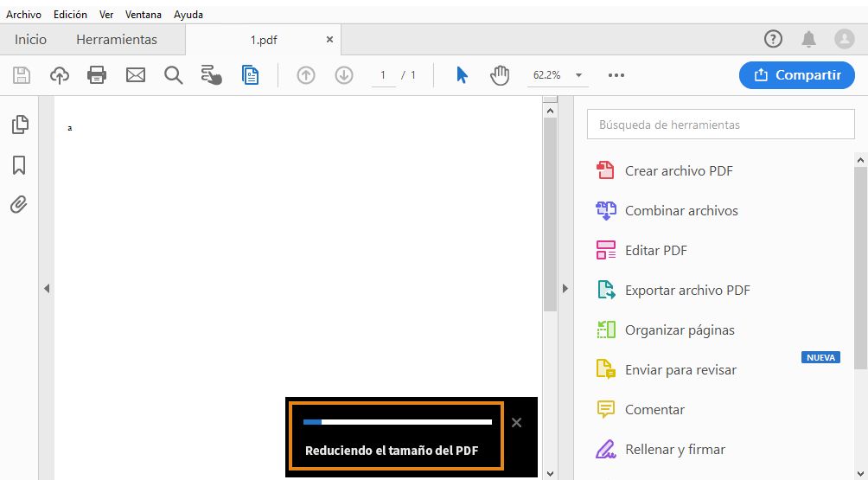Click the NUEVA badge
The width and height of the screenshot is (868, 480).
pos(821,358)
